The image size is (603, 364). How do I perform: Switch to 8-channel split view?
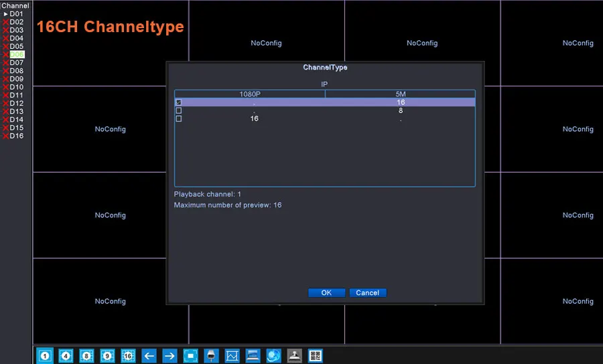tap(86, 356)
